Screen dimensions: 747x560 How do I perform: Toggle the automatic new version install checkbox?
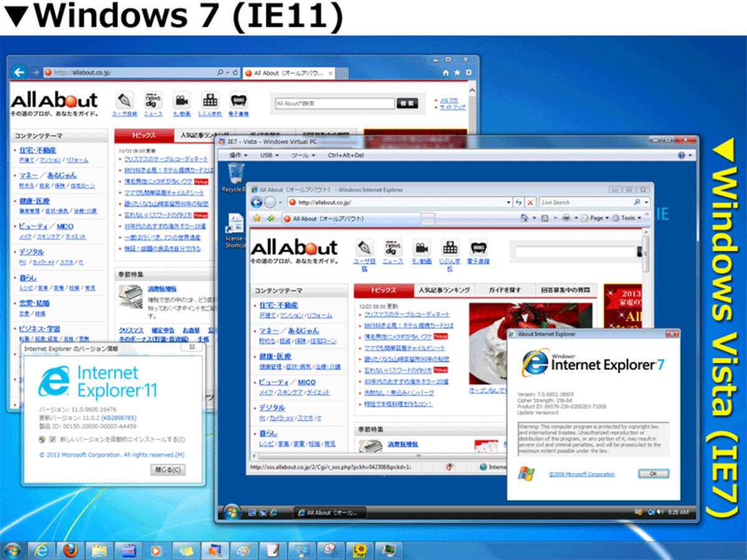pyautogui.click(x=52, y=440)
